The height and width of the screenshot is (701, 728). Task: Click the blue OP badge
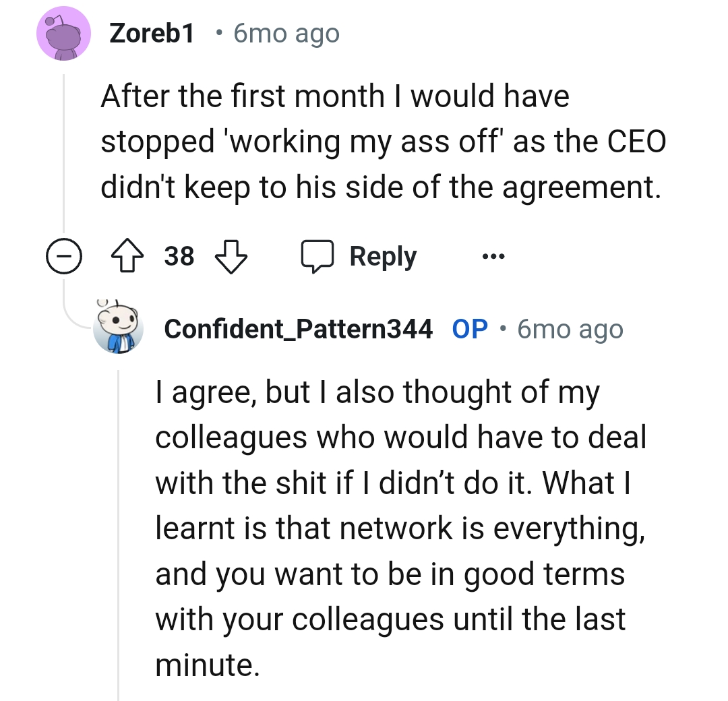tap(471, 330)
